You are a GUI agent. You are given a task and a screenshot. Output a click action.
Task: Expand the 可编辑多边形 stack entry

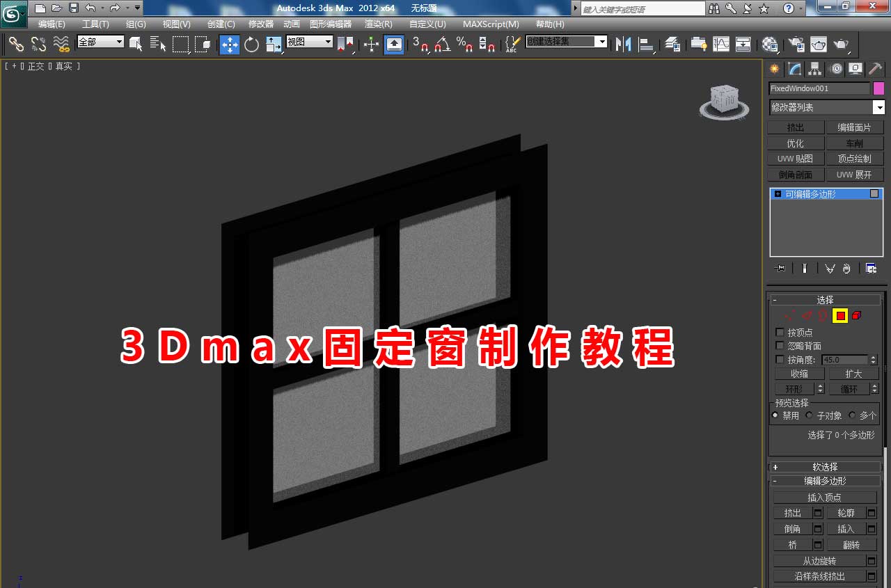coord(778,194)
